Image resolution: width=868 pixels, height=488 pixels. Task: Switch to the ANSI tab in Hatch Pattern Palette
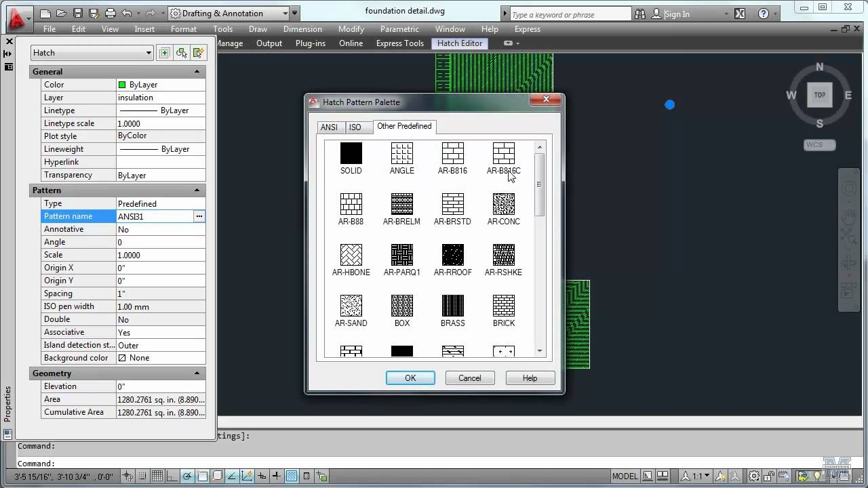pos(330,127)
